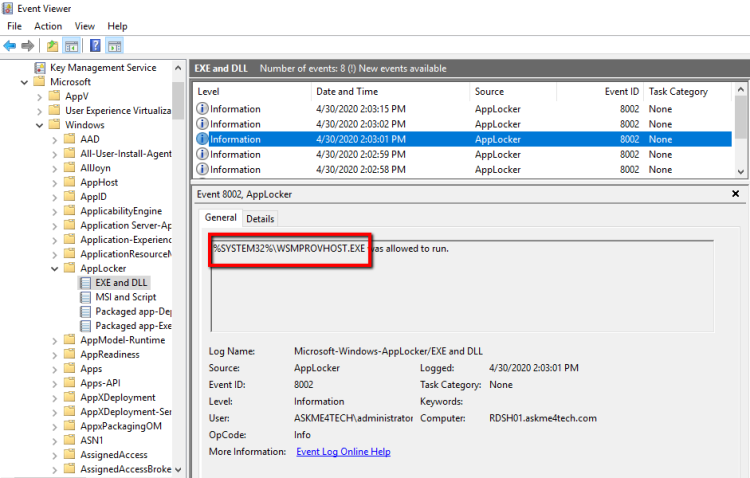Expand the AppModel-Runtime folder

click(x=54, y=340)
